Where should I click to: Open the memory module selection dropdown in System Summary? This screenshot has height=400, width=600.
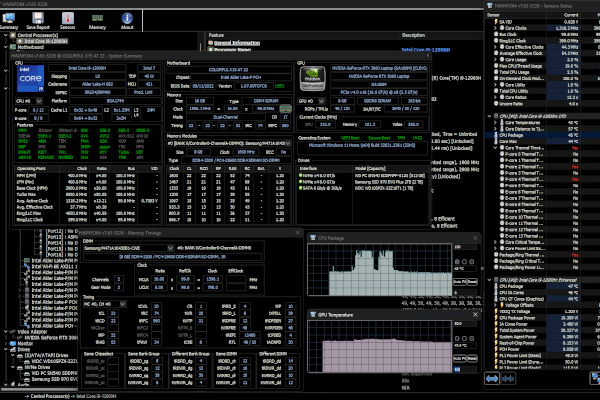(288, 144)
